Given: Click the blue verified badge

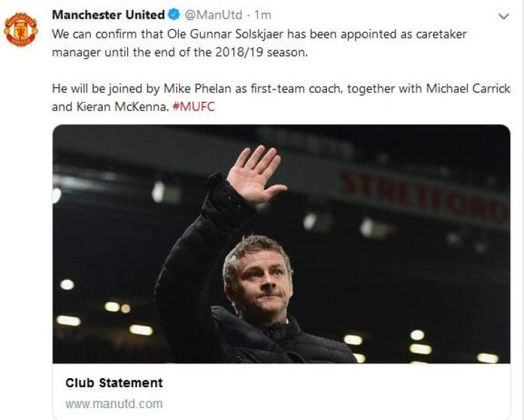Looking at the screenshot, I should coord(174,15).
